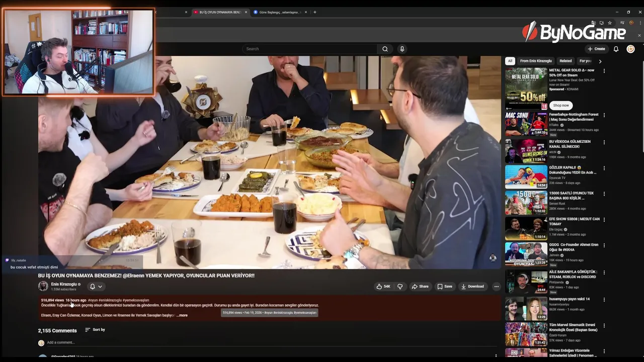
Task: Open AİLE BAKANIYLA GÖRÜŞTÜK video thumbnail
Action: tap(526, 282)
